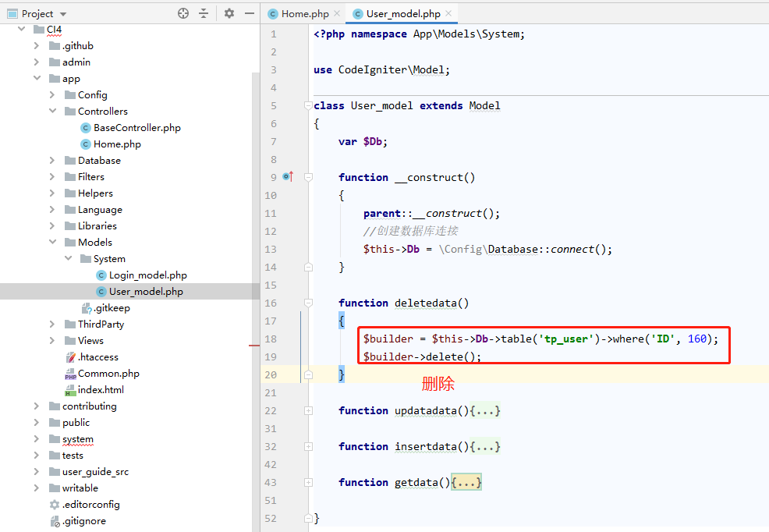769x532 pixels.
Task: Select the system folder
Action: coord(77,439)
